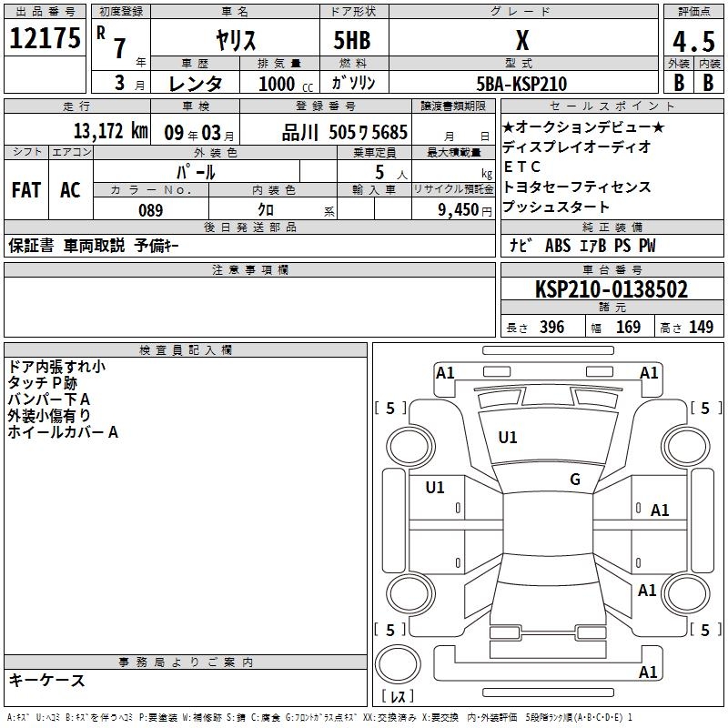The height and width of the screenshot is (728, 728).
Task: Click the door shape value 5HB
Action: click(352, 40)
